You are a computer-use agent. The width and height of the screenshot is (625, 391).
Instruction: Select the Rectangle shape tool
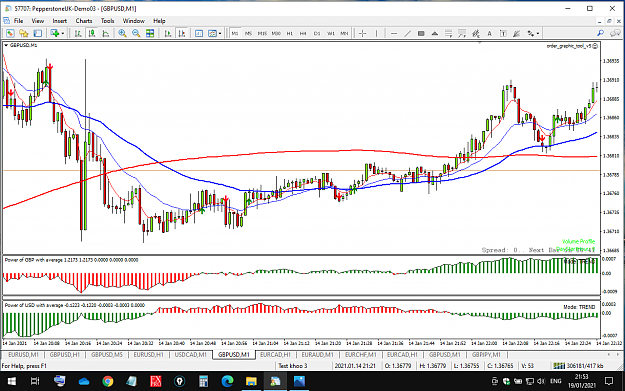coord(421,33)
